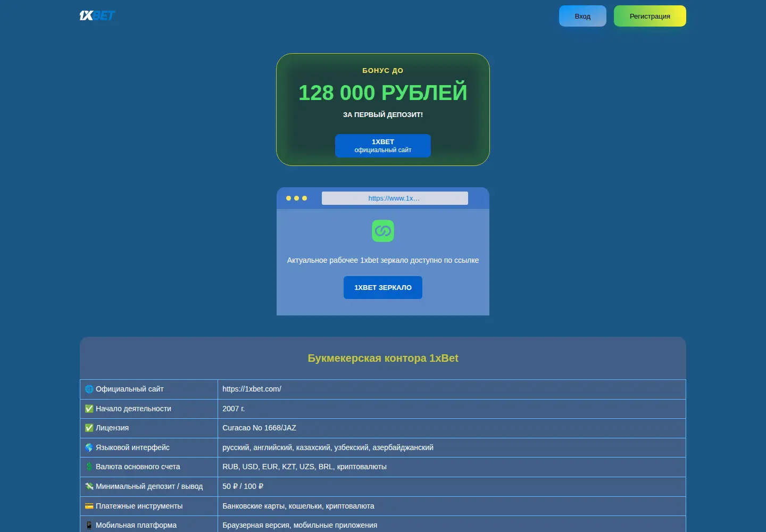This screenshot has height=532, width=766.
Task: Click the 1XBET ЗЕРКАЛО button
Action: [383, 287]
